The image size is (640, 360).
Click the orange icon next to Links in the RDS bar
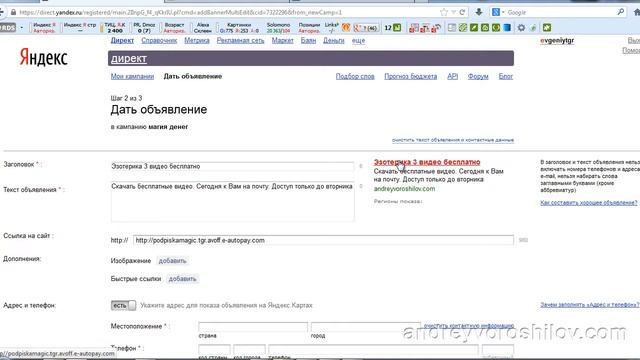[x=346, y=28]
